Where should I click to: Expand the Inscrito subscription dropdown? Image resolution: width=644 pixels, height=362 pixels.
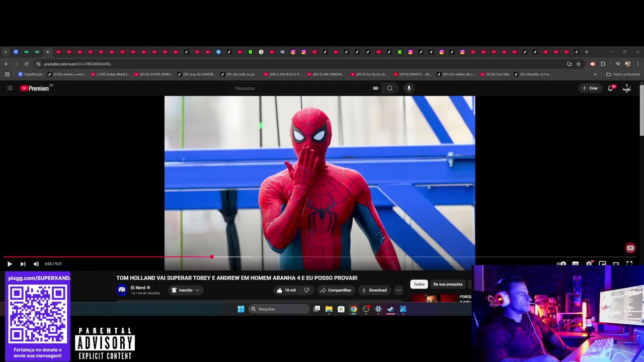pos(185,290)
